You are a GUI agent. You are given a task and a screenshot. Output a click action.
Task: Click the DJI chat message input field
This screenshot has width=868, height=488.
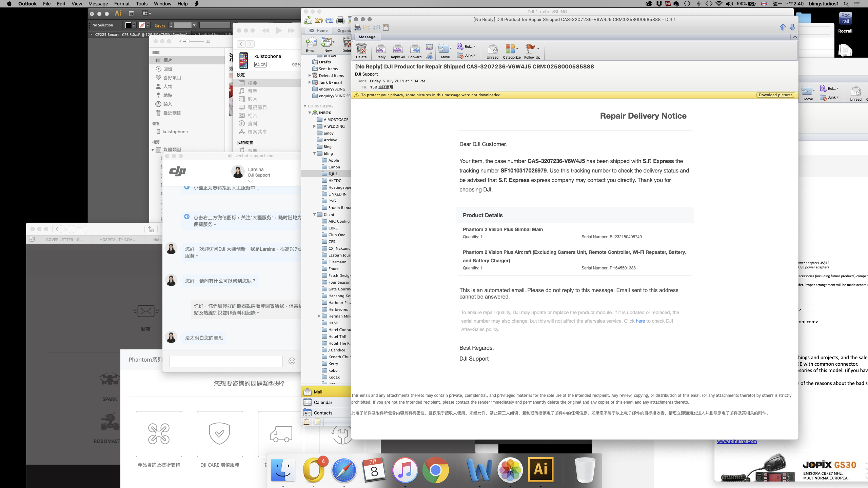point(226,361)
